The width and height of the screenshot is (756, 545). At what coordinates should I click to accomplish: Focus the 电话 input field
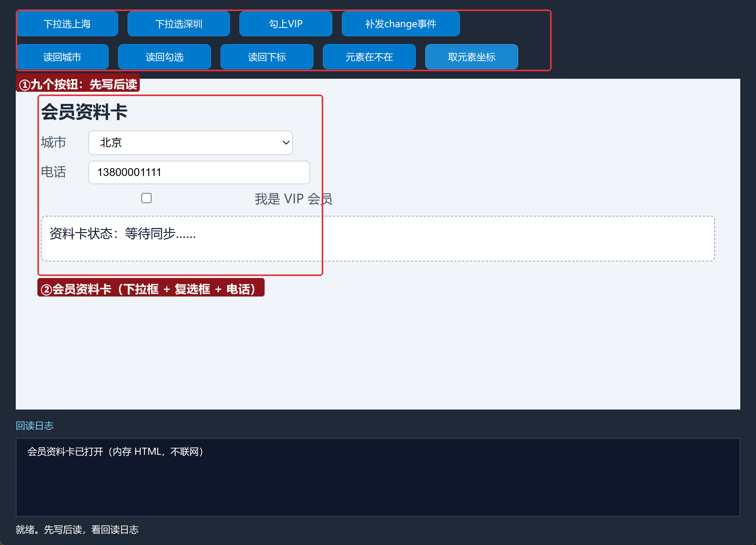tap(199, 172)
